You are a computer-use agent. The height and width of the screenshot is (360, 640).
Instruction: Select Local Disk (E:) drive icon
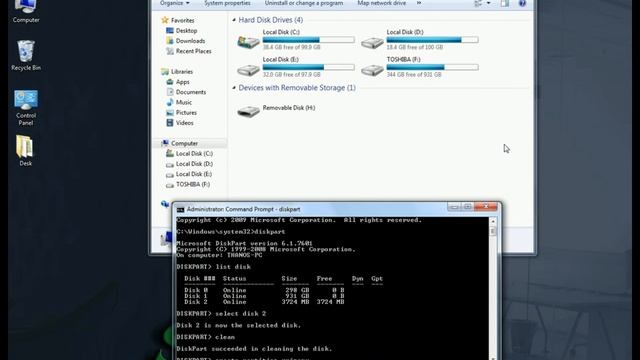(248, 70)
